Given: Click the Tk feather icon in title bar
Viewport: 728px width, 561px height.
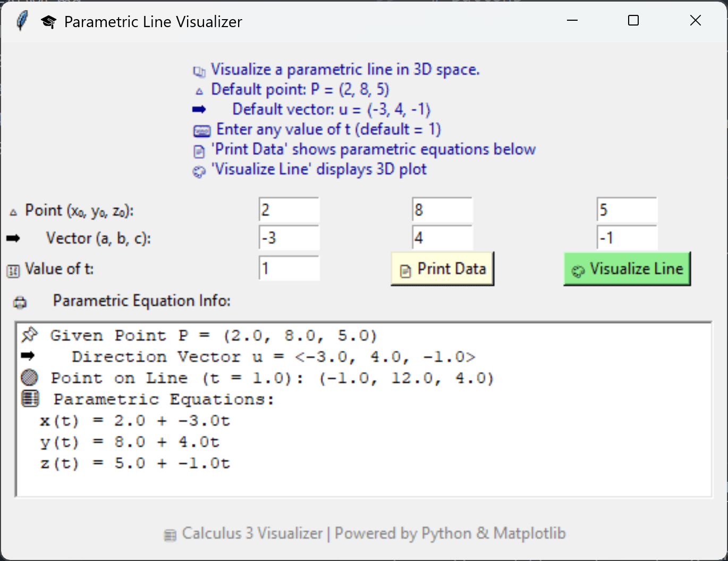Looking at the screenshot, I should click(x=22, y=21).
